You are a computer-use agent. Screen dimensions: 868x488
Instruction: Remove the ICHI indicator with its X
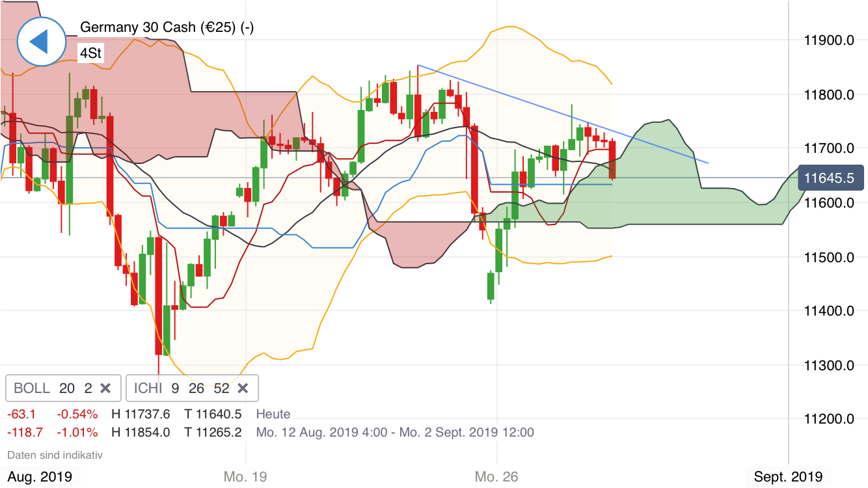[243, 388]
